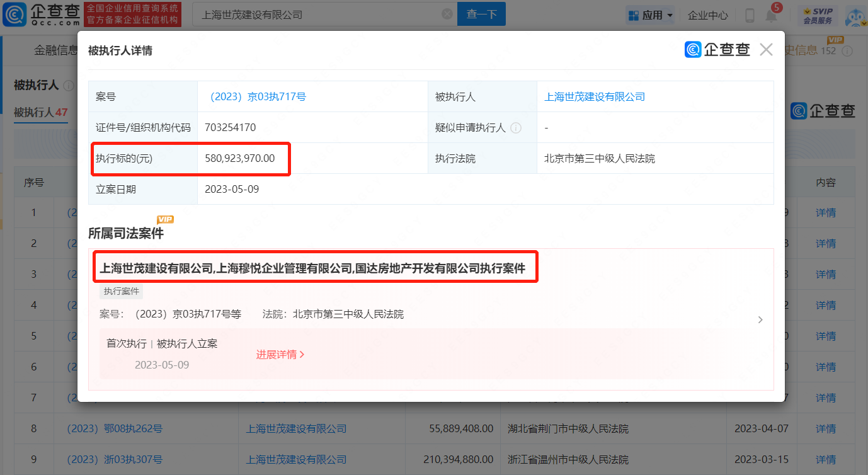Image resolution: width=868 pixels, height=475 pixels.
Task: Open the 应用 apps dropdown
Action: 651,14
